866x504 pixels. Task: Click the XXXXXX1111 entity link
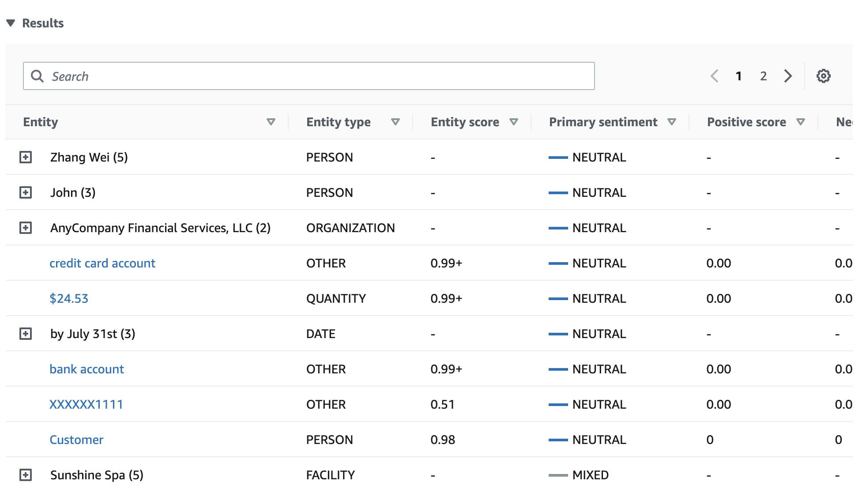click(x=87, y=404)
